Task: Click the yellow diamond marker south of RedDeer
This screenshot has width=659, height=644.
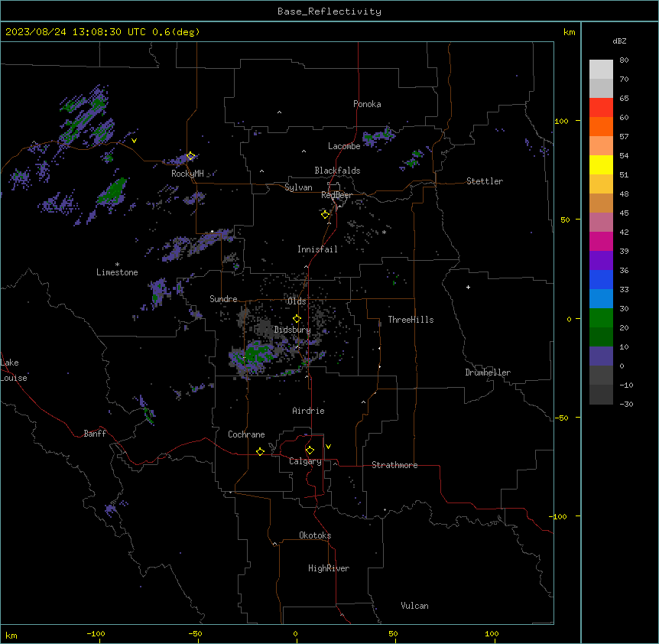Action: pyautogui.click(x=325, y=215)
